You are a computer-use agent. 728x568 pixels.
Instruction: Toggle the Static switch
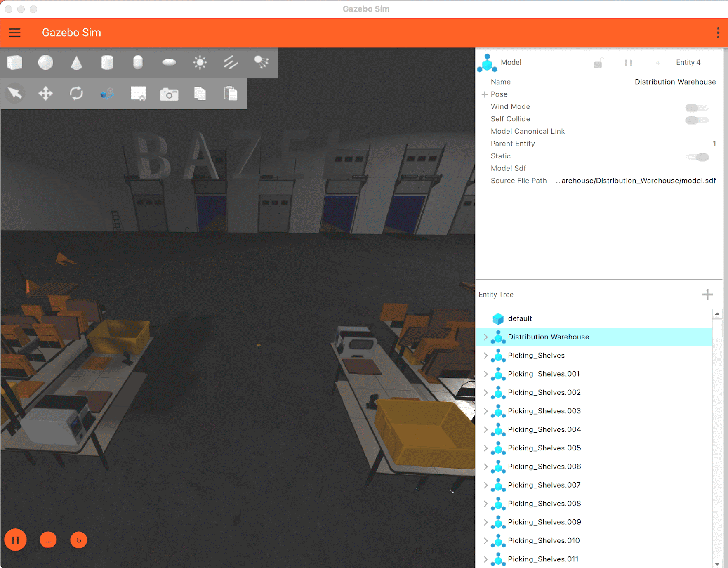pos(697,157)
